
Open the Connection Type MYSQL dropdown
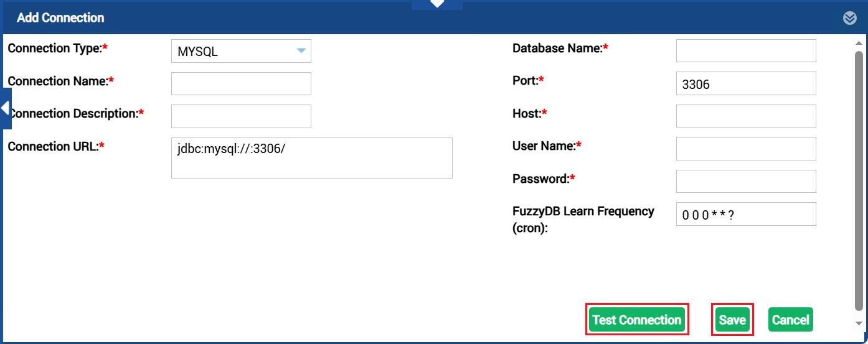241,52
